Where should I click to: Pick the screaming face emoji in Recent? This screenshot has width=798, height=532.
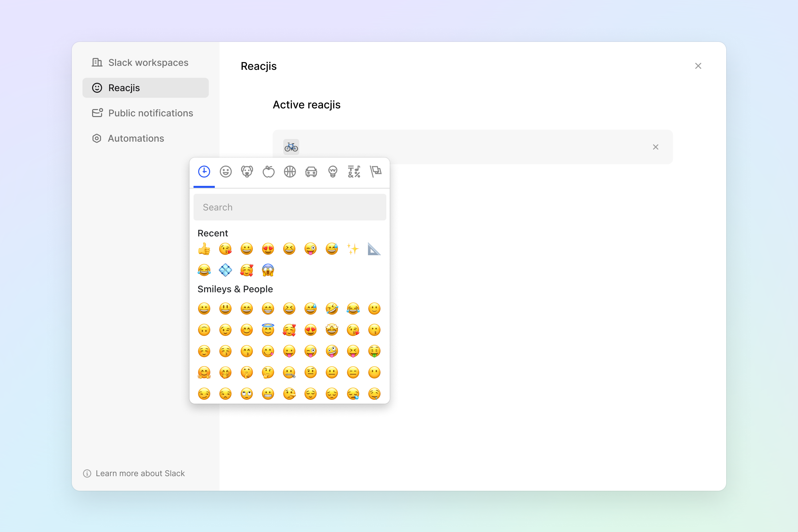point(268,270)
